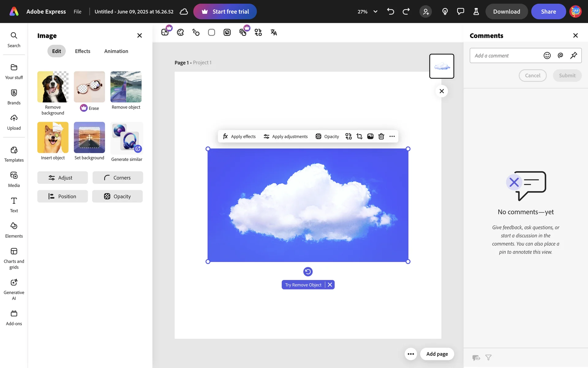Click Try Remove Object button
This screenshot has width=588, height=368.
point(303,285)
